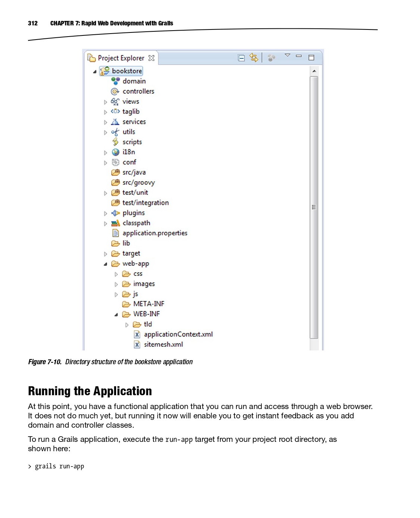Select sitemesh.xml file
Screen dimensions: 420x518
point(164,344)
